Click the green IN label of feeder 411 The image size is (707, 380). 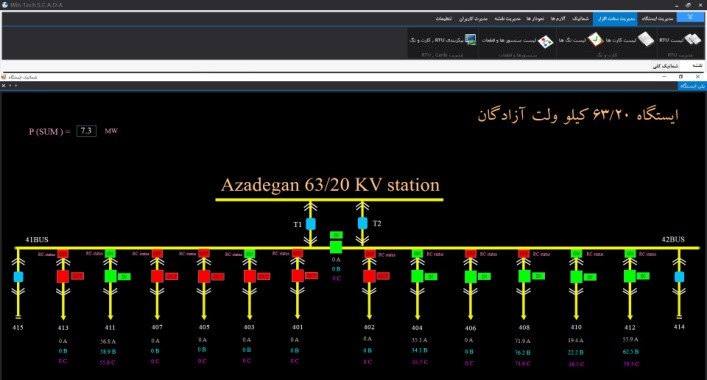click(124, 276)
